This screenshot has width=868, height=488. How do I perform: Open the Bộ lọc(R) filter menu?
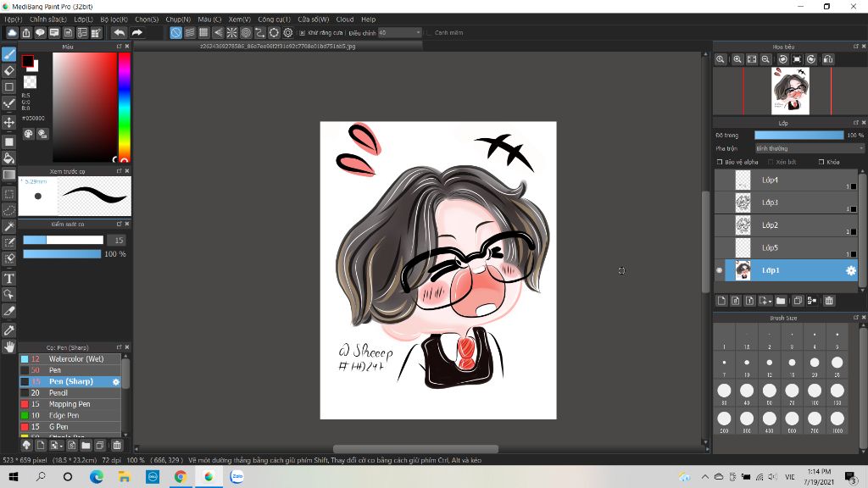coord(114,19)
